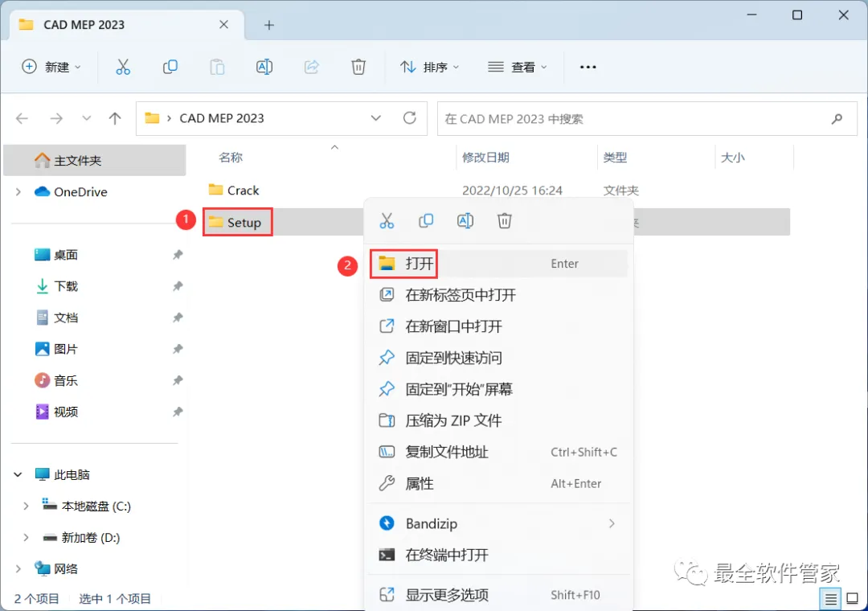Click the Copy icon in the toolbar

(170, 67)
